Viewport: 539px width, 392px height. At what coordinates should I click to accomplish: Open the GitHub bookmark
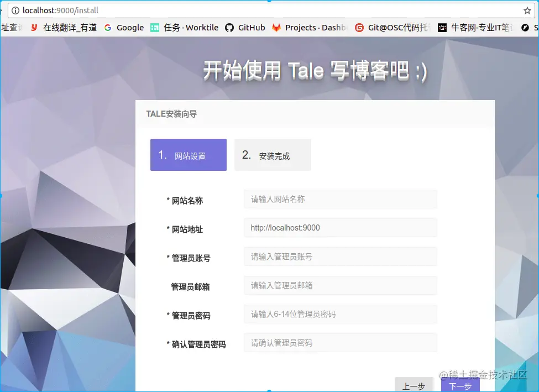point(245,28)
